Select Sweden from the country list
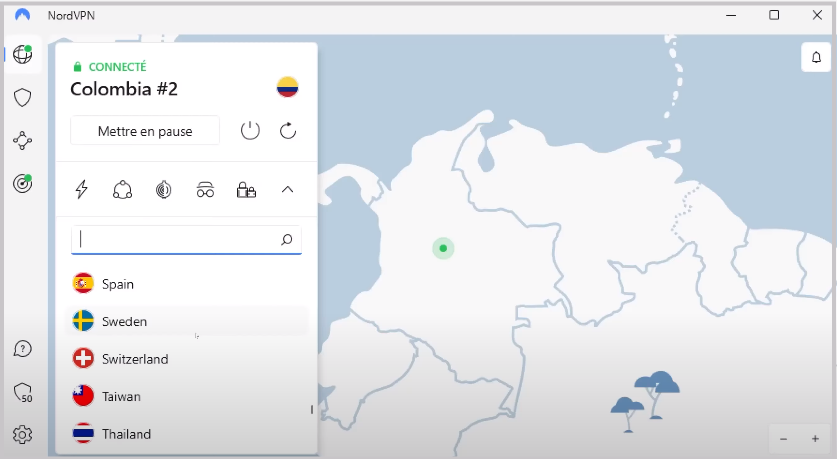The image size is (837, 459). click(x=186, y=321)
